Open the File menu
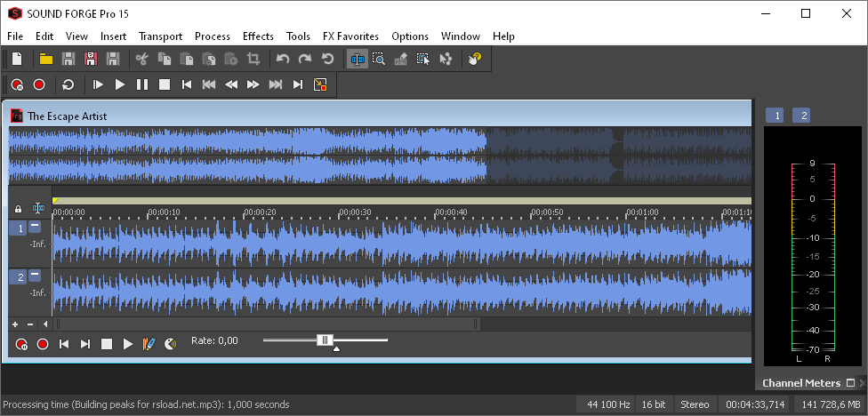 click(15, 36)
